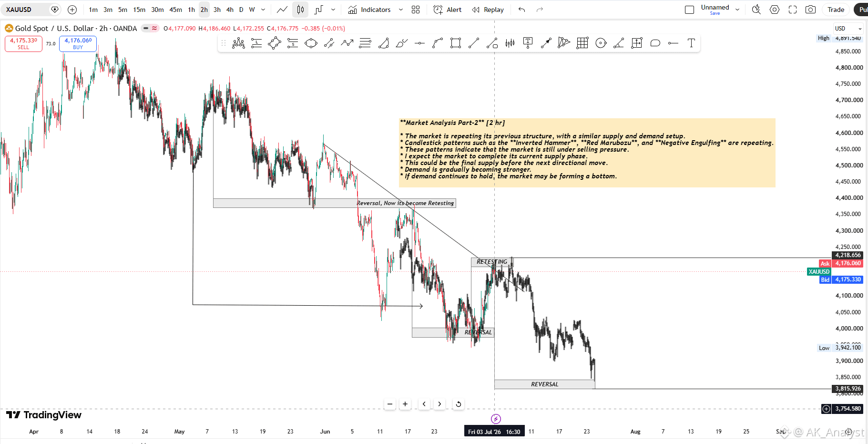Select the Price Range measure tool

(637, 43)
